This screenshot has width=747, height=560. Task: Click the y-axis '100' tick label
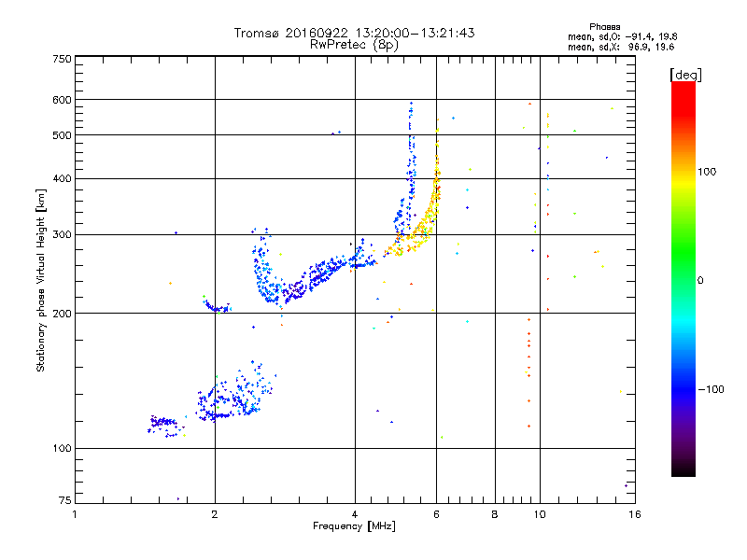[62, 449]
